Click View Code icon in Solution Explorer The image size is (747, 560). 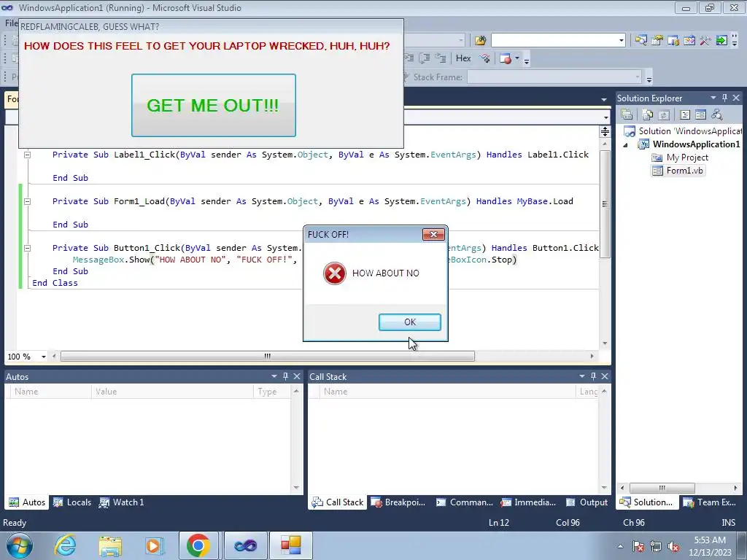tap(684, 114)
